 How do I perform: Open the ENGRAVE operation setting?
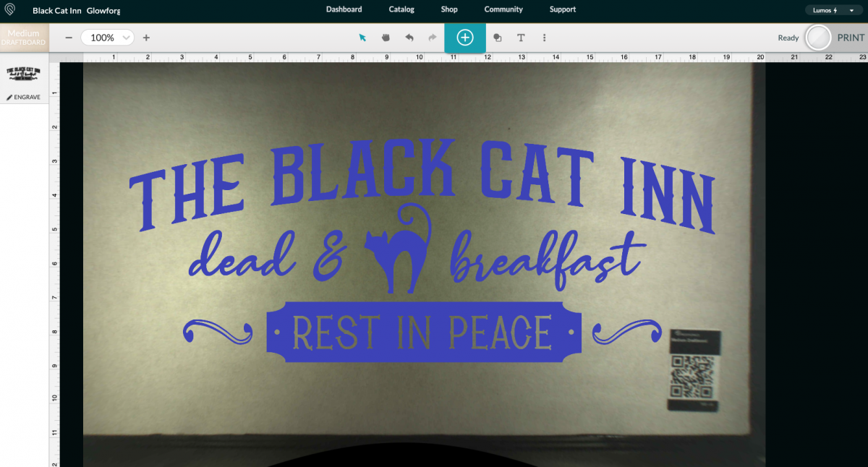click(x=24, y=97)
